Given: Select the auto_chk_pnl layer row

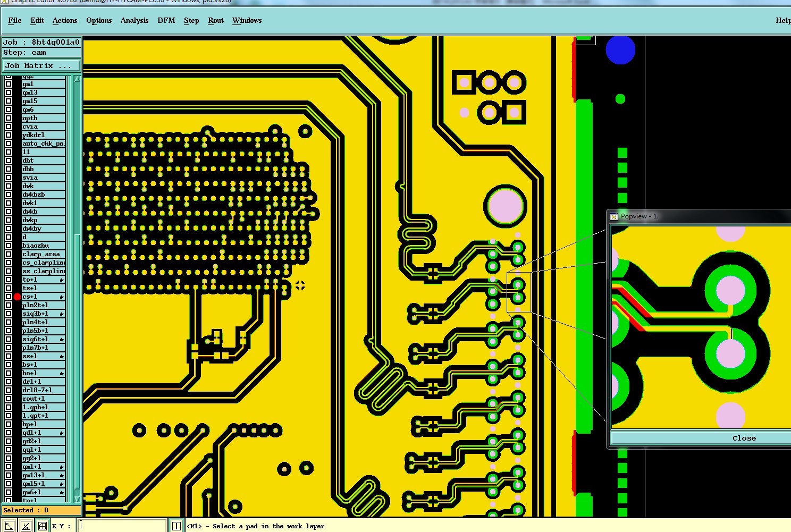Looking at the screenshot, I should coord(43,143).
